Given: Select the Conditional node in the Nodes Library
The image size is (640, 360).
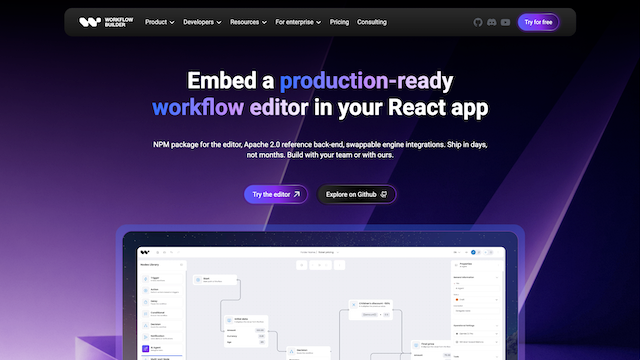Looking at the screenshot, I should [162, 314].
